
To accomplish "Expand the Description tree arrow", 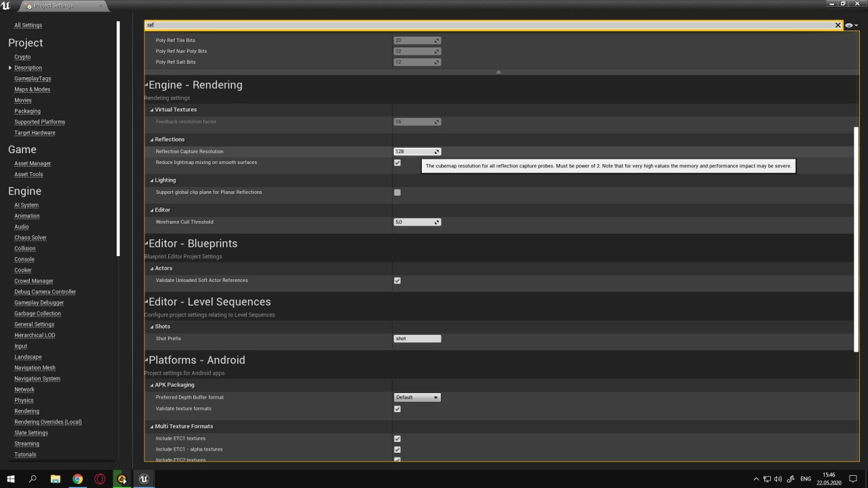I will [10, 68].
